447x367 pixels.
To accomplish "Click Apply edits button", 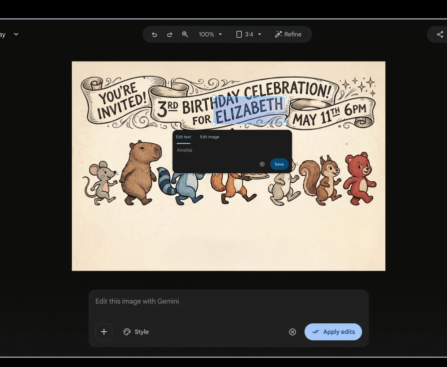I will point(333,332).
